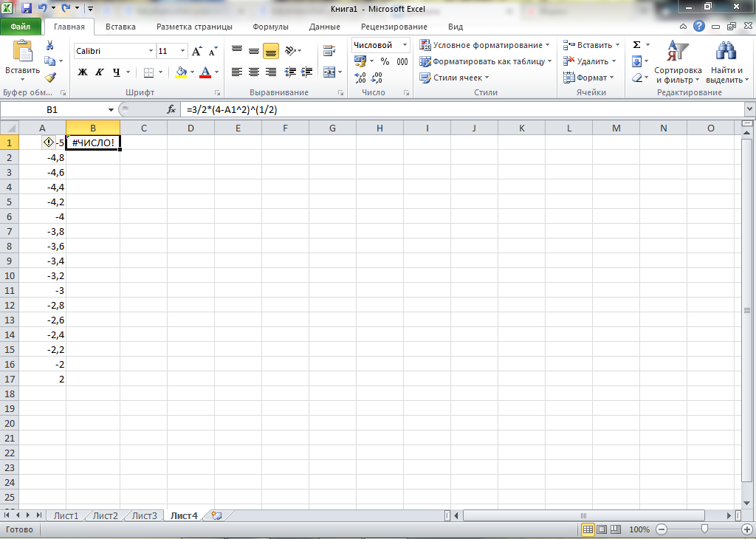
Task: Click the decrease decimal places icon
Action: tap(377, 78)
